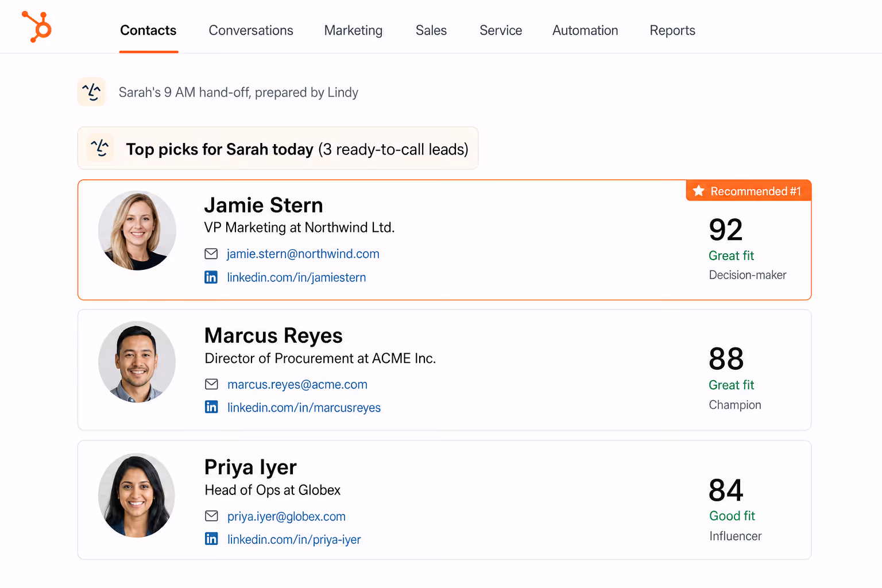Image resolution: width=882 pixels, height=588 pixels.
Task: Click the Champion role label
Action: coord(735,405)
